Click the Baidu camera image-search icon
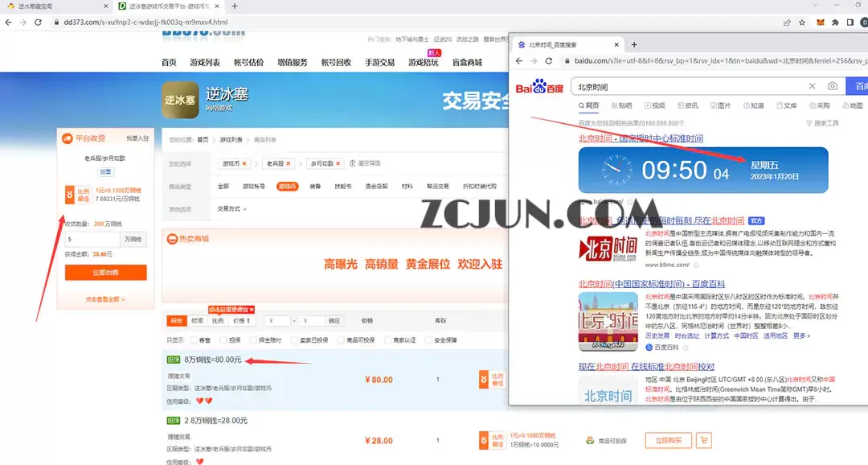 (x=833, y=86)
